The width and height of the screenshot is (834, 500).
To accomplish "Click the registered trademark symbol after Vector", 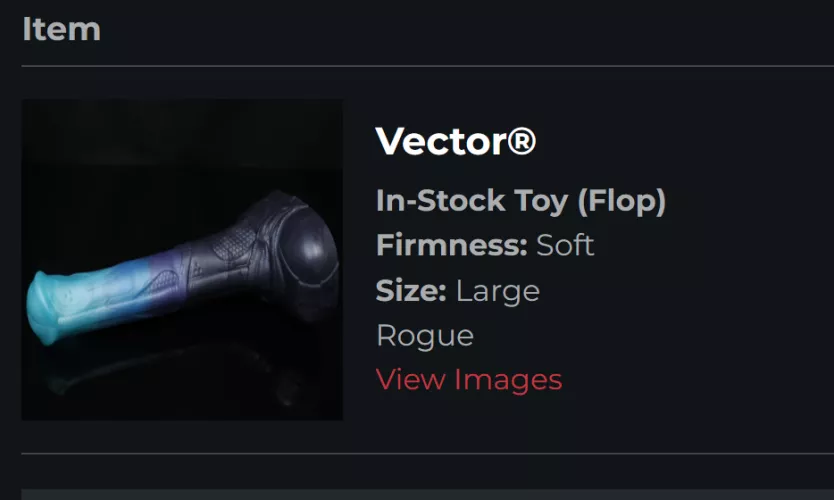I will click(521, 141).
